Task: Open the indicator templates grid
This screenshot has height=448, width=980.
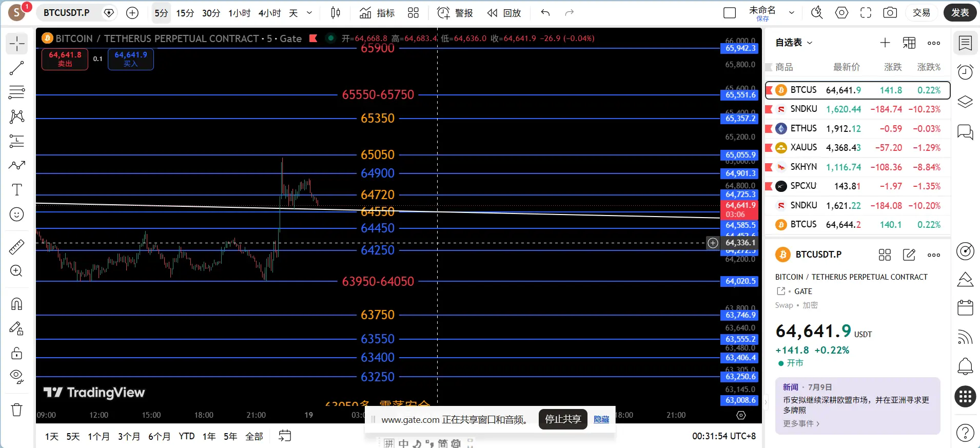Action: (414, 13)
